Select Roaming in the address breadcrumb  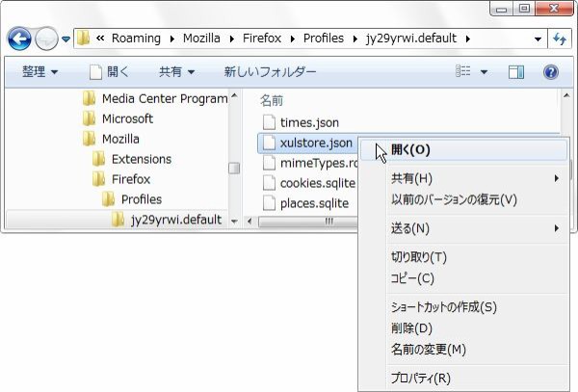[136, 39]
